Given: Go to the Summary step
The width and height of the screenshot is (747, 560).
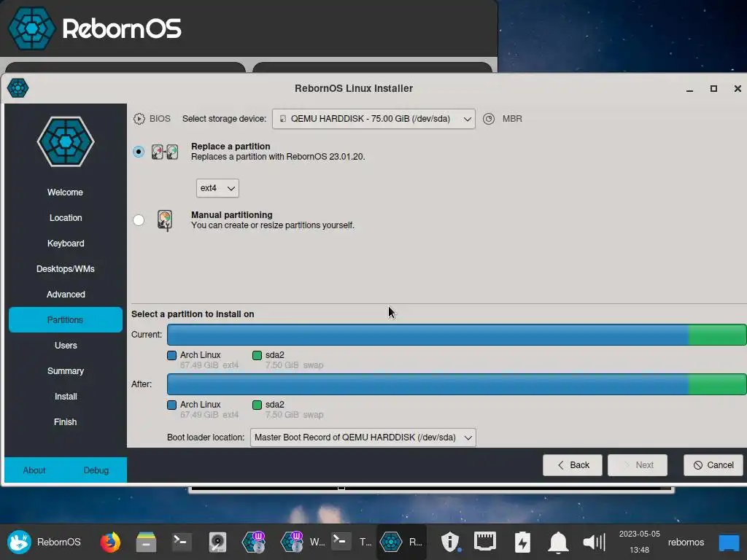Looking at the screenshot, I should pos(65,371).
